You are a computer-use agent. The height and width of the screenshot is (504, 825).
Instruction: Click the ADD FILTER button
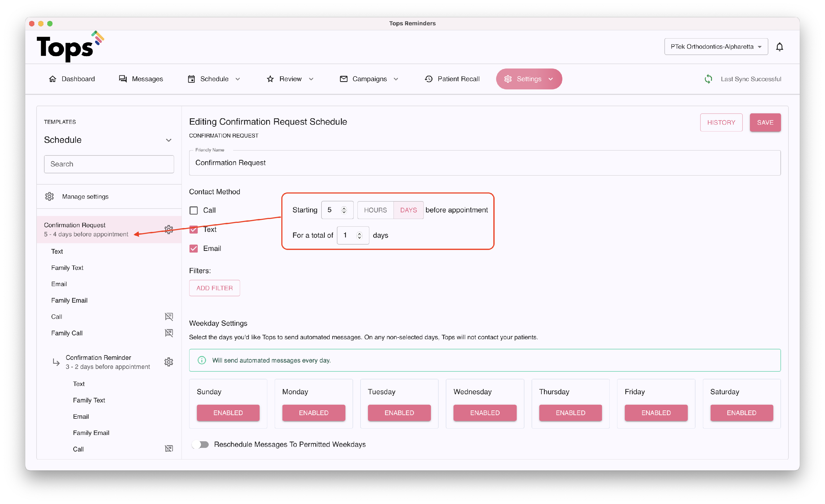[x=214, y=288]
